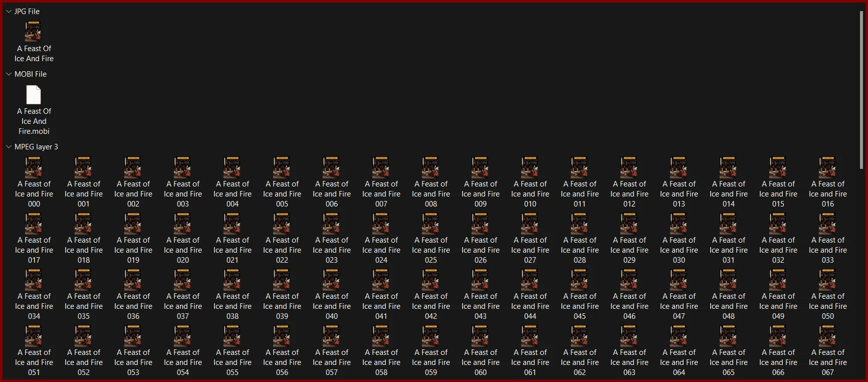Select MP3 track 051 icon
Viewport: 868px width, 382px height.
pyautogui.click(x=34, y=336)
